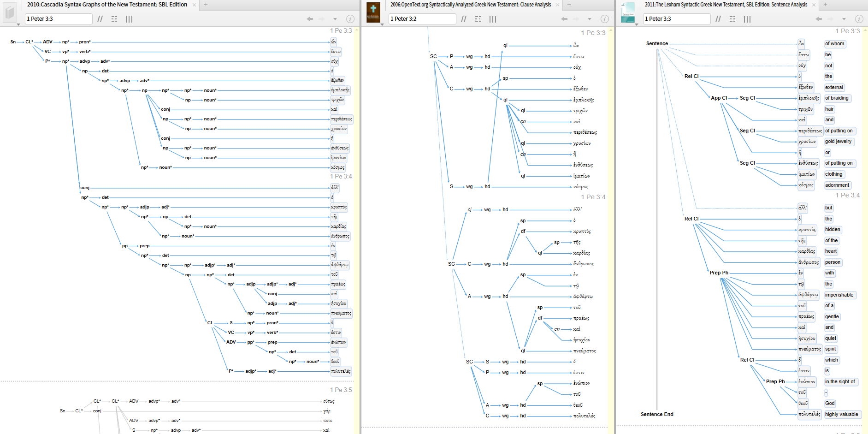Open resource info in Lexham panel

pyautogui.click(x=859, y=19)
